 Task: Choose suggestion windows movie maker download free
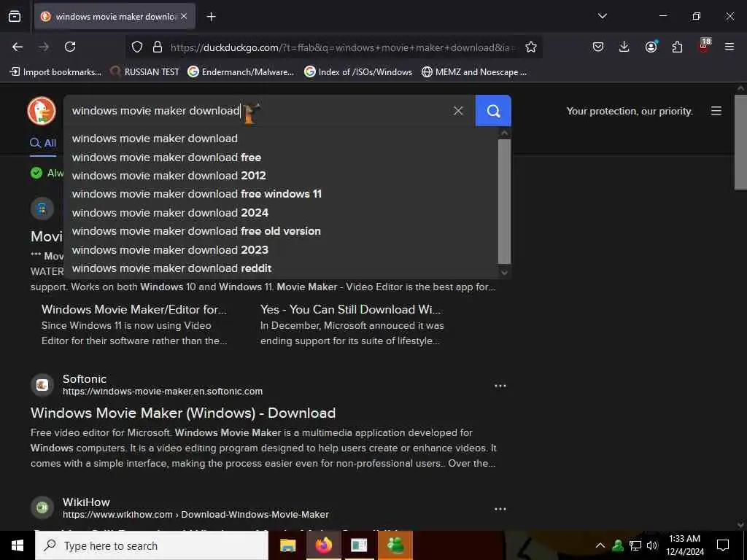pyautogui.click(x=281, y=157)
